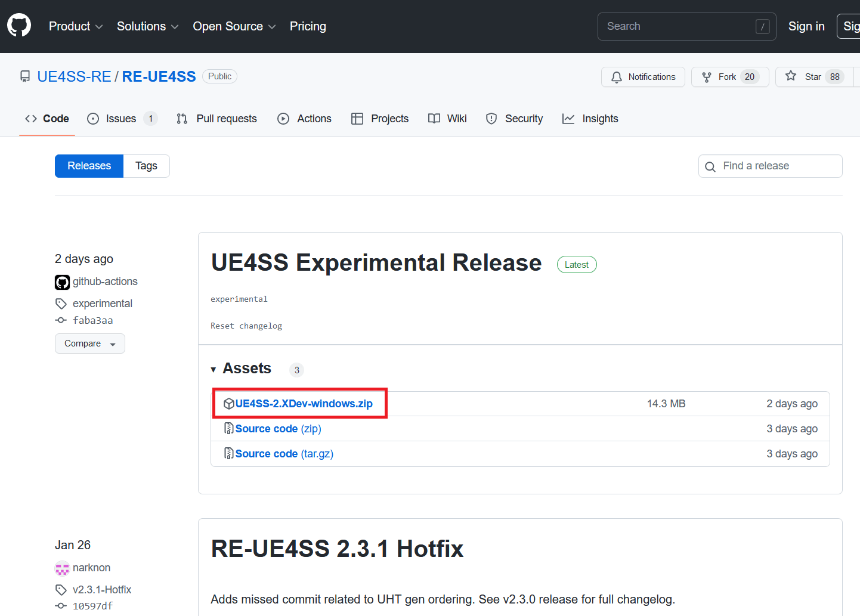Click the commit icon beside faba3aa

(x=61, y=320)
